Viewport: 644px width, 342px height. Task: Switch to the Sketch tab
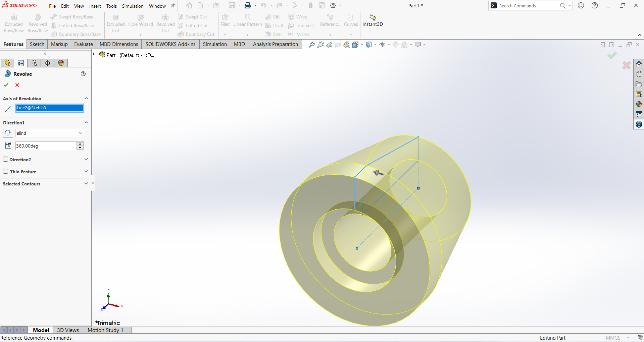click(37, 44)
